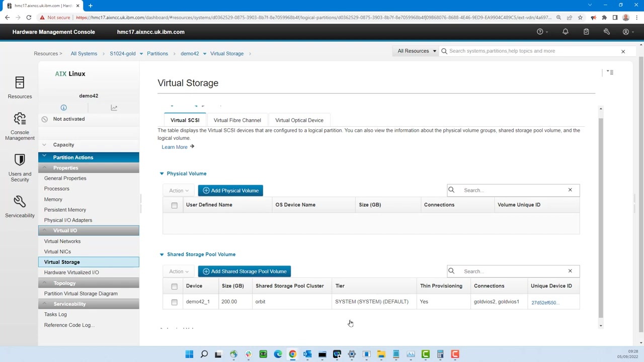Open Partition Virtual Storage Diagram
The image size is (644, 362).
tap(80, 294)
